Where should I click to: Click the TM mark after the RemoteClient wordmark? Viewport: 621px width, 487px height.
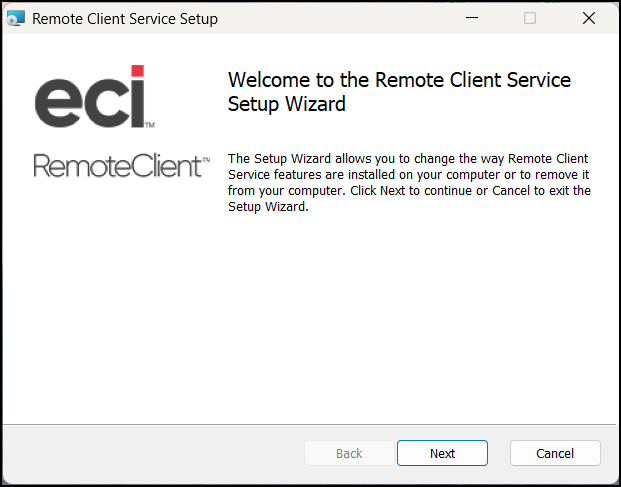tap(206, 160)
